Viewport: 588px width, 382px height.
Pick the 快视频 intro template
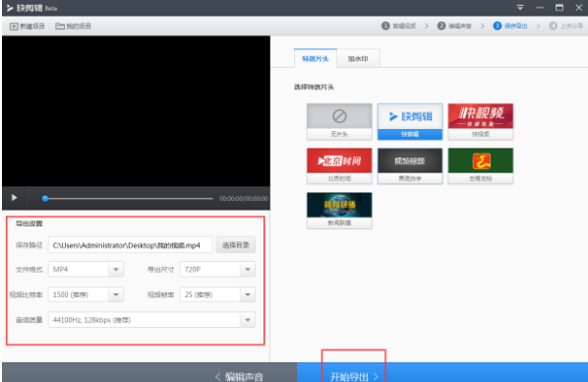pyautogui.click(x=481, y=122)
